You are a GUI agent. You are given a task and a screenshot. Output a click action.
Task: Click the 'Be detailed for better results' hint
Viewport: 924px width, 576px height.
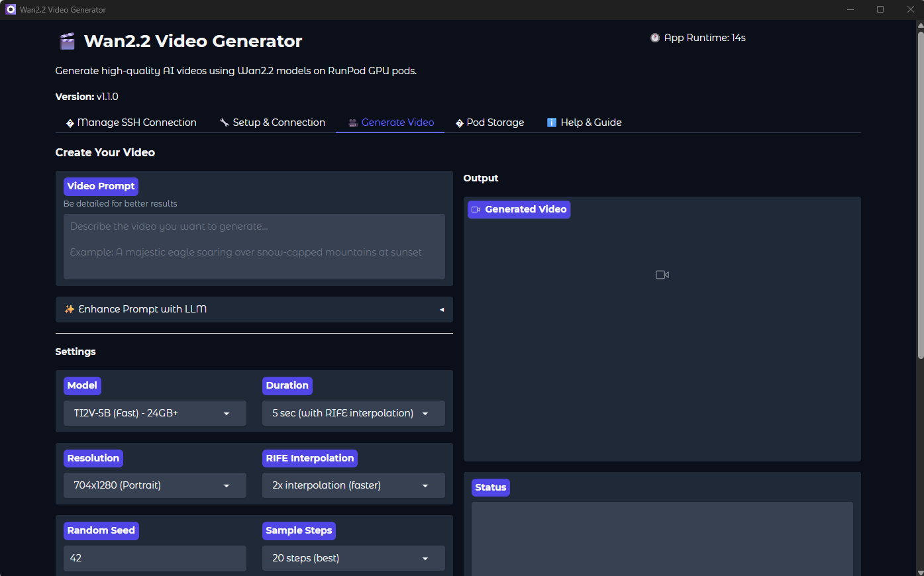coord(121,204)
